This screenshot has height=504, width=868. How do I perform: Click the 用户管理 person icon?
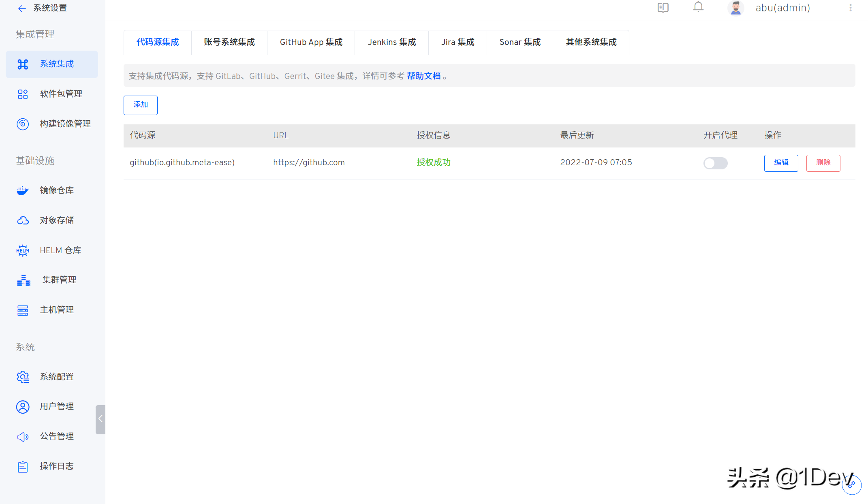point(23,407)
